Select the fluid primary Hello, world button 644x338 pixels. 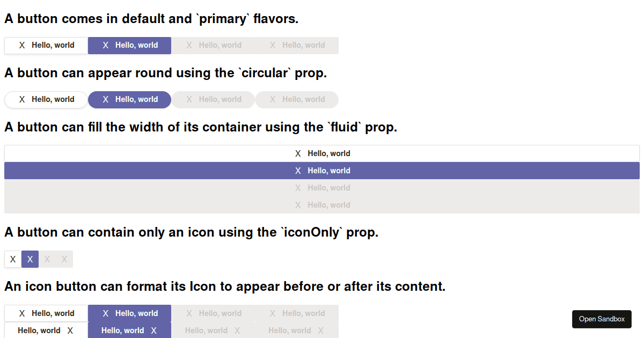[x=322, y=170]
